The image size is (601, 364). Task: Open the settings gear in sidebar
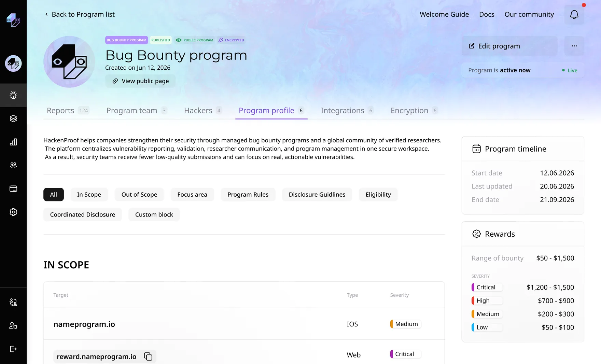tap(13, 212)
